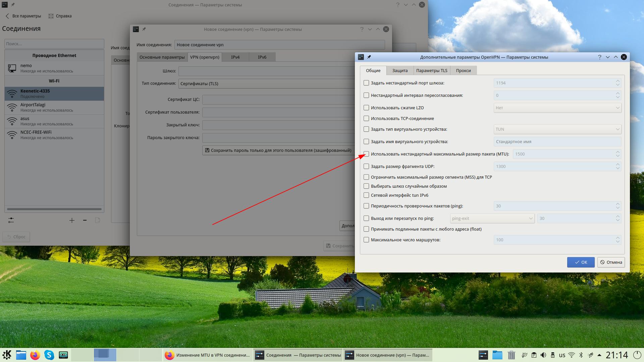The height and width of the screenshot is (362, 644).
Task: Click the Bluetooth icon in system tray
Action: pos(581,355)
